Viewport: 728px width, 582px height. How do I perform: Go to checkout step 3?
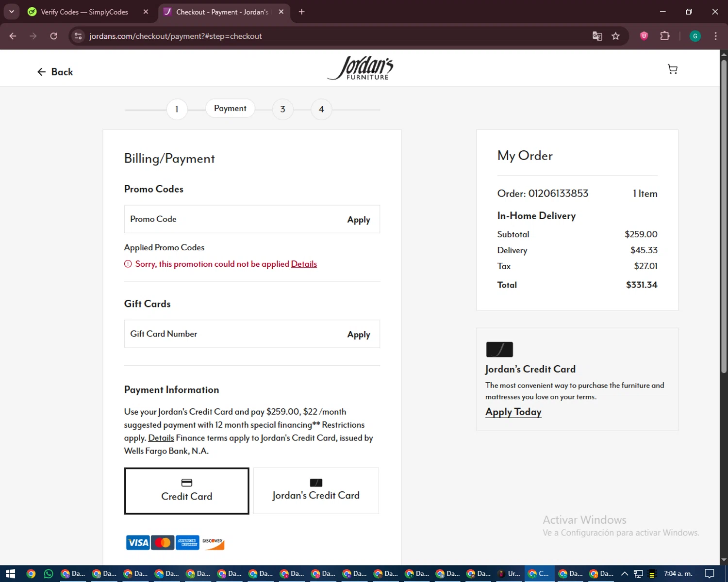coord(282,109)
